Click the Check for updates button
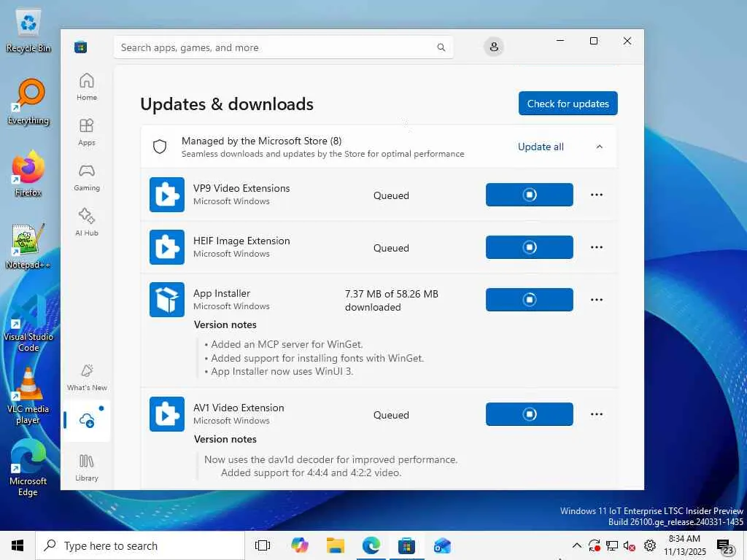This screenshot has height=560, width=747. [x=568, y=104]
